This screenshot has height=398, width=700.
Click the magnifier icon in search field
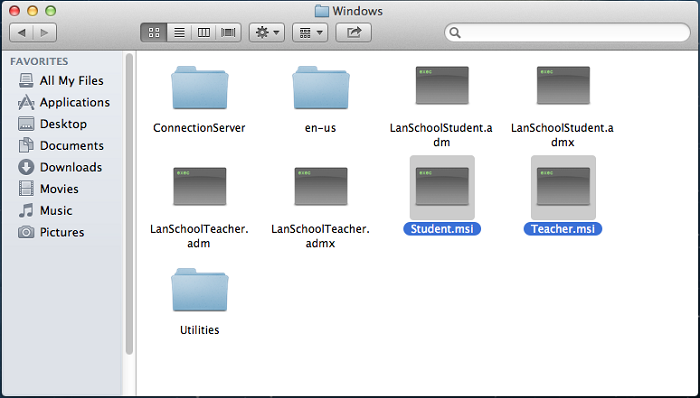455,33
